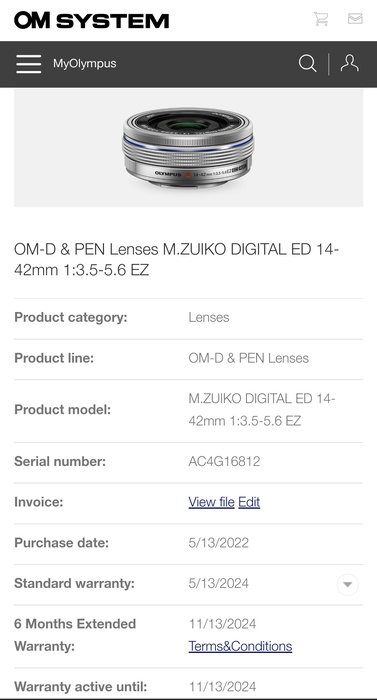Select the purchase date 5/13/2022

pos(218,542)
